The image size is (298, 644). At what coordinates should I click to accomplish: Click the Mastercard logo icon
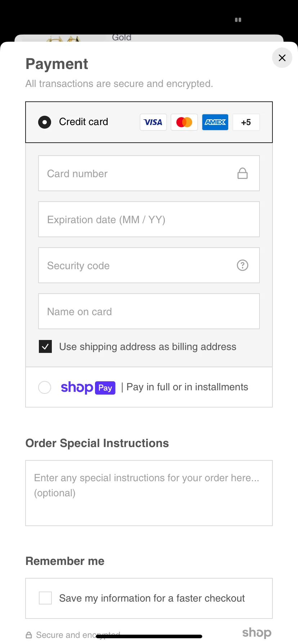[184, 122]
